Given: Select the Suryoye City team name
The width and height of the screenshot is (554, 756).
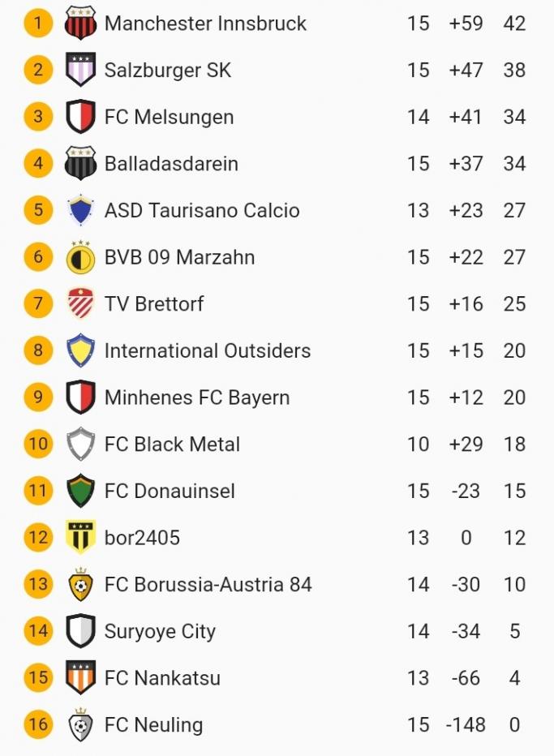Looking at the screenshot, I should point(160,632).
